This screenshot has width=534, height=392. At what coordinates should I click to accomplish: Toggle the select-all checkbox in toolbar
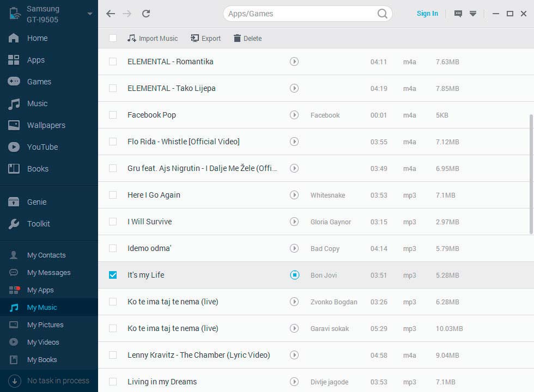(113, 38)
